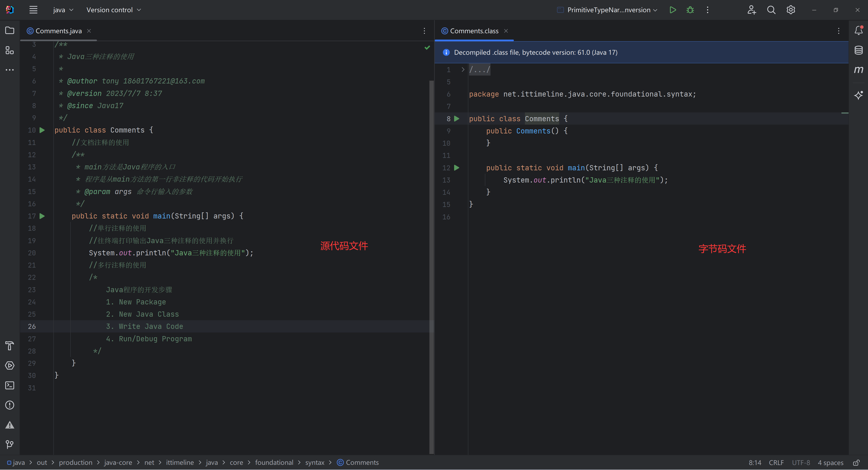Click '@author tony' Javadoc line
The width and height of the screenshot is (868, 470).
131,81
